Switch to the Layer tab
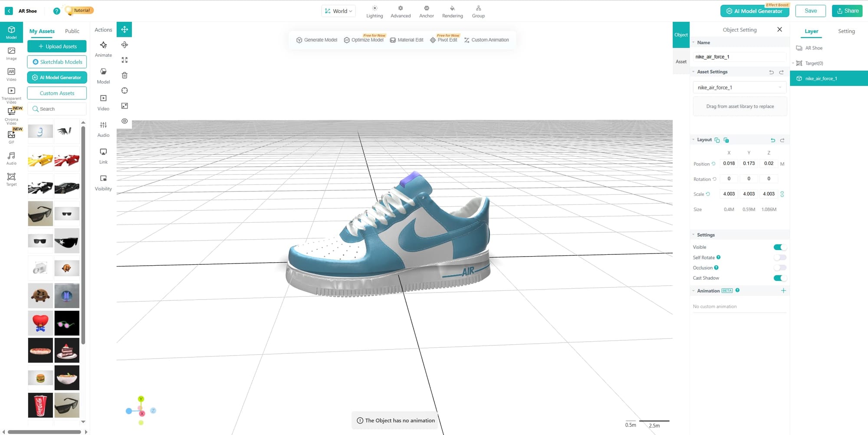The image size is (868, 435). click(811, 31)
